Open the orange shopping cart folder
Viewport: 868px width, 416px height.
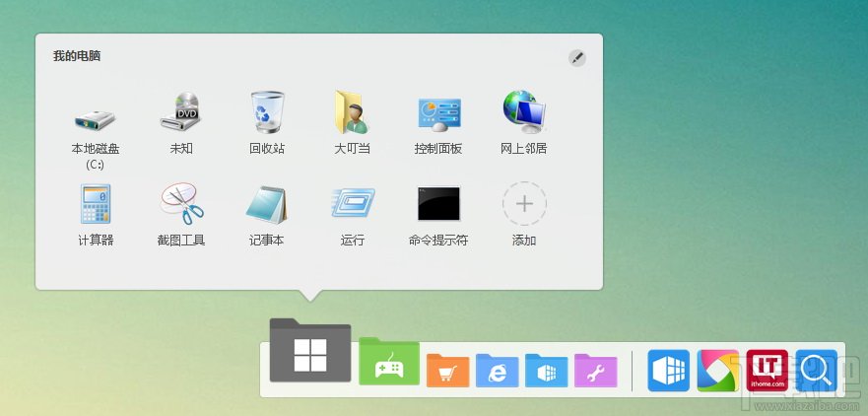click(x=448, y=371)
